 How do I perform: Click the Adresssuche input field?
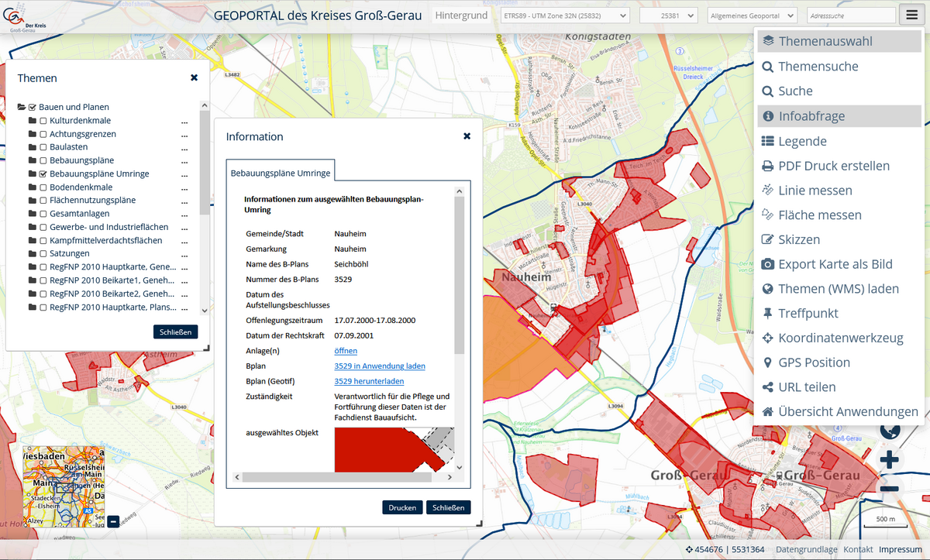(x=849, y=15)
